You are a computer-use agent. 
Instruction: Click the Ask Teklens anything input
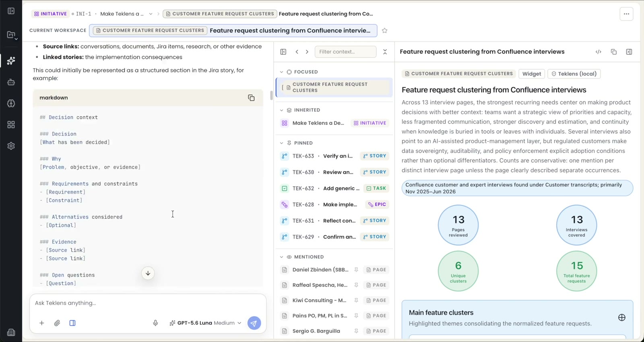[148, 303]
